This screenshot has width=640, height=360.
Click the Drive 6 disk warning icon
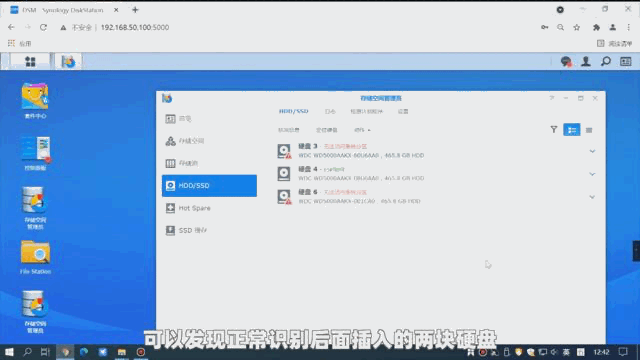pos(284,197)
